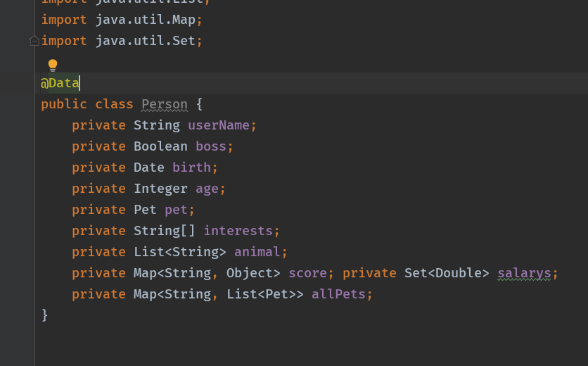Click the Person class name
588x366 pixels.
coord(165,104)
